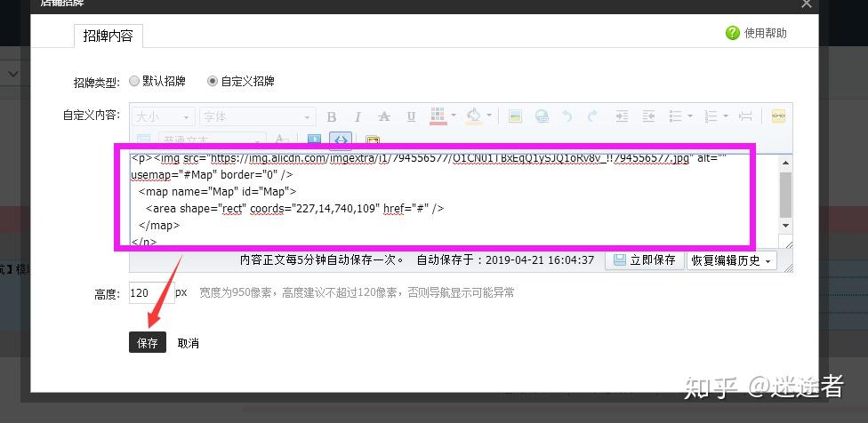Viewport: 868px width, 423px height.
Task: Select the 自定义招牌 radio option
Action: (x=212, y=81)
